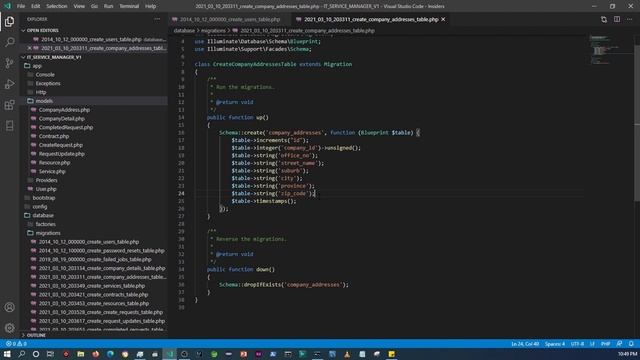The width and height of the screenshot is (640, 360).
Task: Open the Run and Debug view
Action: (9, 84)
